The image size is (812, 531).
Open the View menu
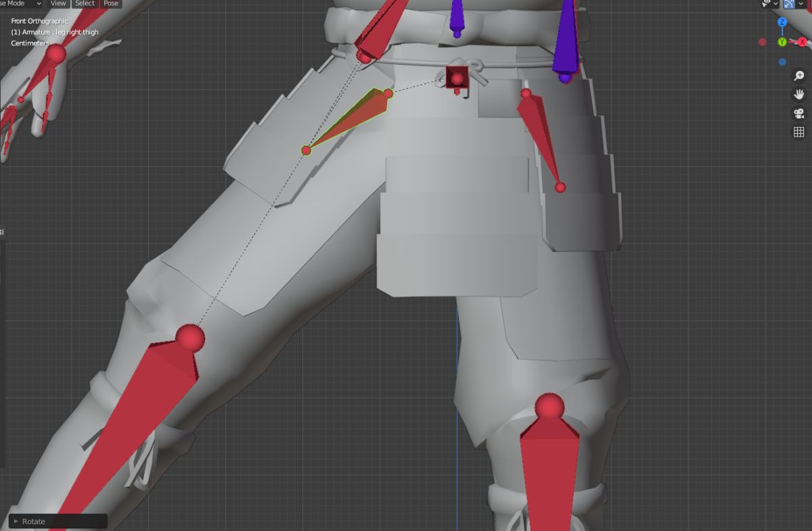click(58, 3)
